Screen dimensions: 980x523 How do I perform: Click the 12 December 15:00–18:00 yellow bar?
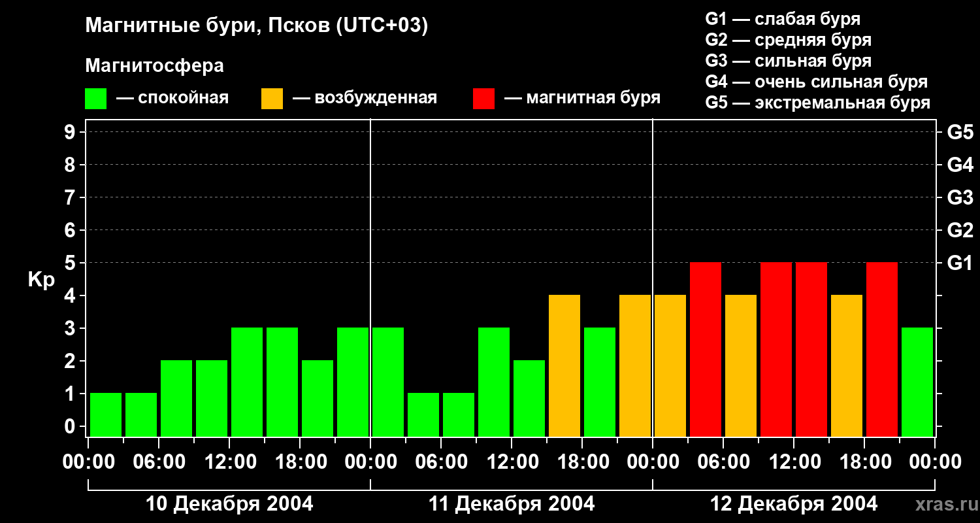pos(847,365)
